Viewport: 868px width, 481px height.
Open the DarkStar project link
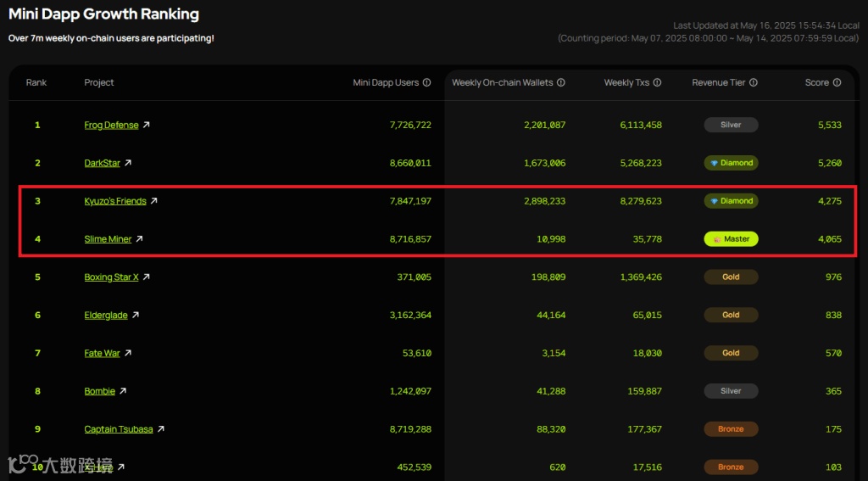[x=103, y=163]
